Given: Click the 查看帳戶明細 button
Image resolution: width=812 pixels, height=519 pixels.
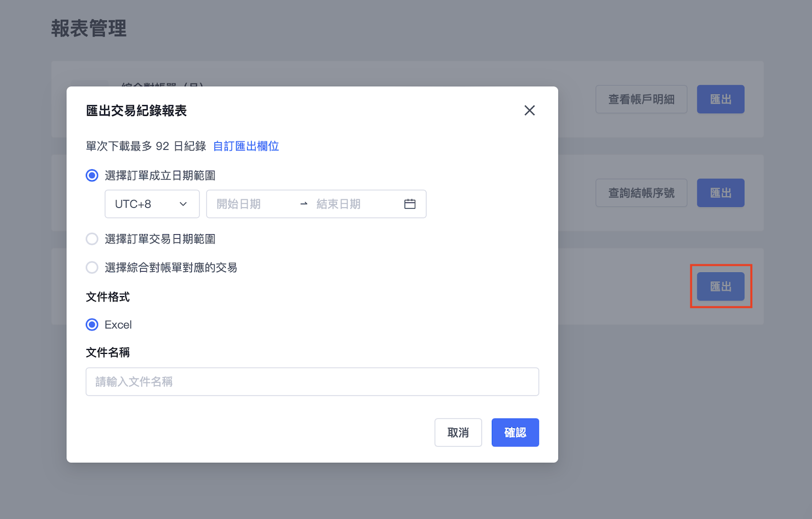Looking at the screenshot, I should (x=641, y=99).
